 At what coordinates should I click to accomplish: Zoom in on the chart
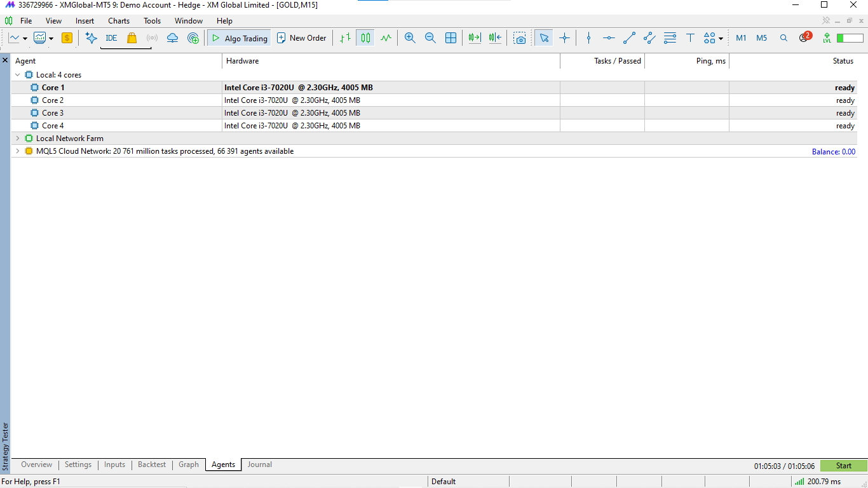tap(410, 38)
